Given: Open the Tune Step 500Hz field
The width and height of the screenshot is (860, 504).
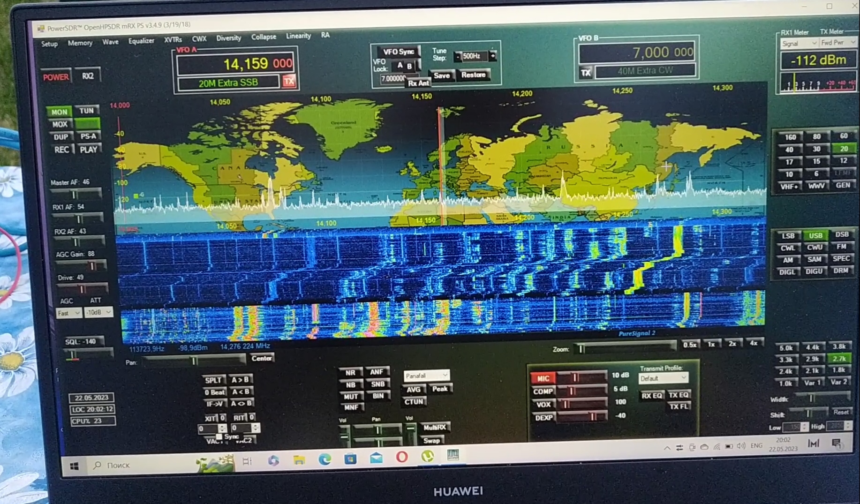Looking at the screenshot, I should [x=475, y=56].
